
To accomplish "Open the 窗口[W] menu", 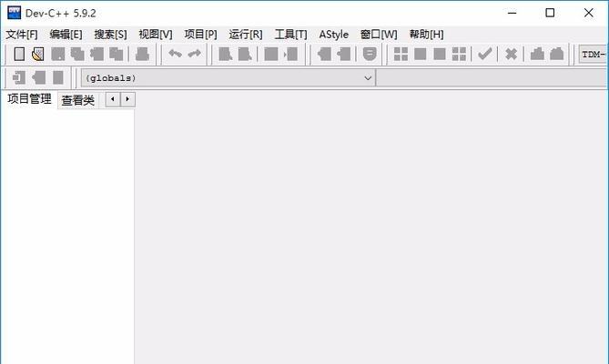I will pos(379,35).
